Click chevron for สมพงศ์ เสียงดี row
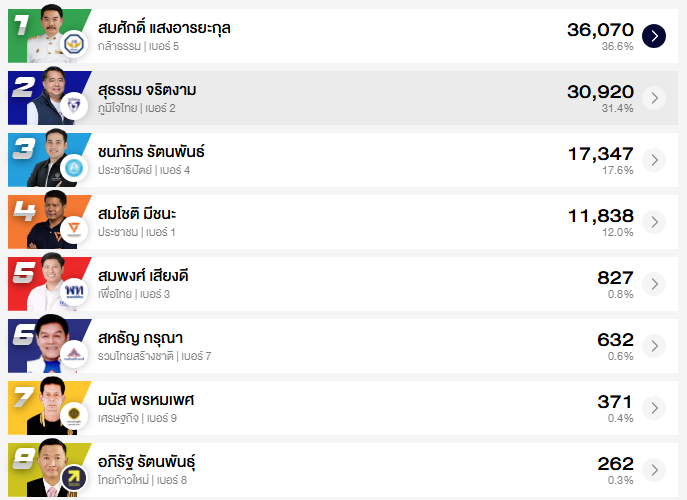This screenshot has height=500, width=687. 653,284
